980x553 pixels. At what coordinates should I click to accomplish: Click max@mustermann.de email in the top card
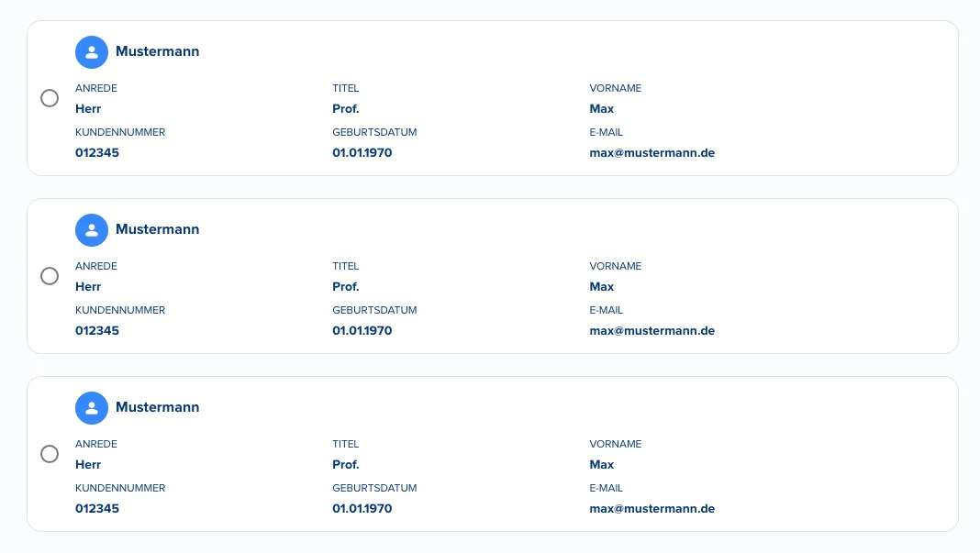pyautogui.click(x=651, y=153)
